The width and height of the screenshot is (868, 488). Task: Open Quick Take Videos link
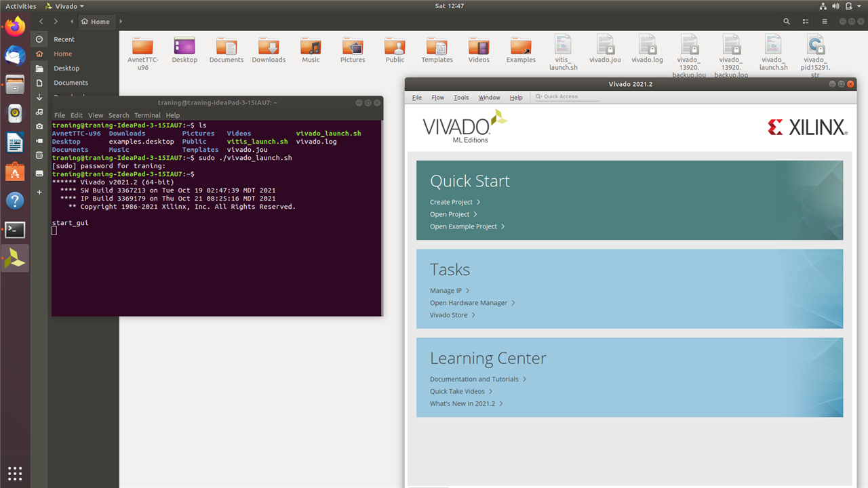(x=461, y=392)
